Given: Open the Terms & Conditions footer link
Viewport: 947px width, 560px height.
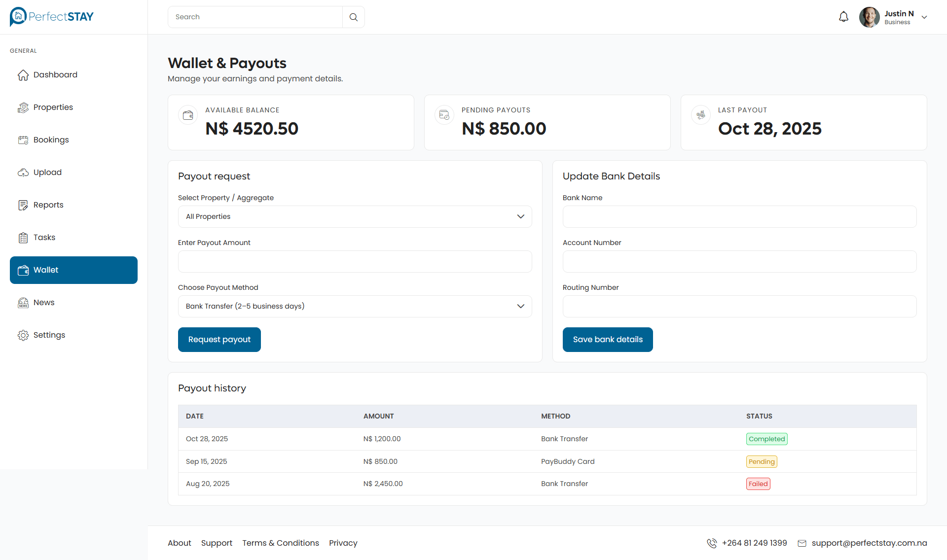Looking at the screenshot, I should click(x=280, y=543).
